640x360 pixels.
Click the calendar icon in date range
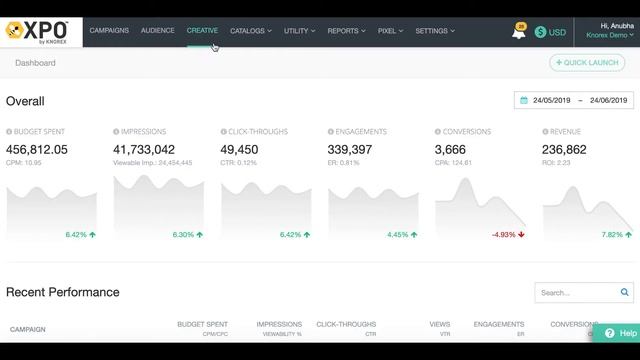pos(524,100)
